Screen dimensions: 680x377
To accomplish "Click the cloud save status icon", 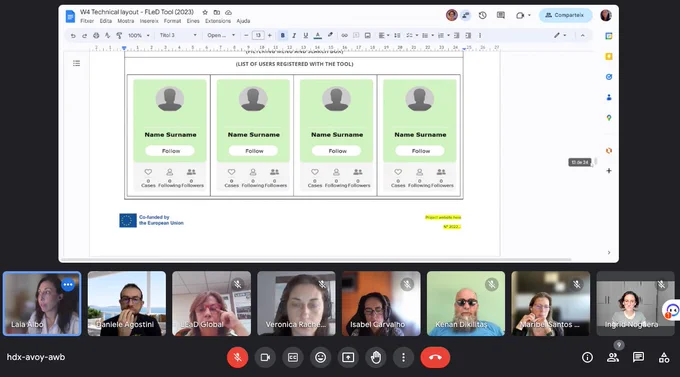I will coord(229,12).
